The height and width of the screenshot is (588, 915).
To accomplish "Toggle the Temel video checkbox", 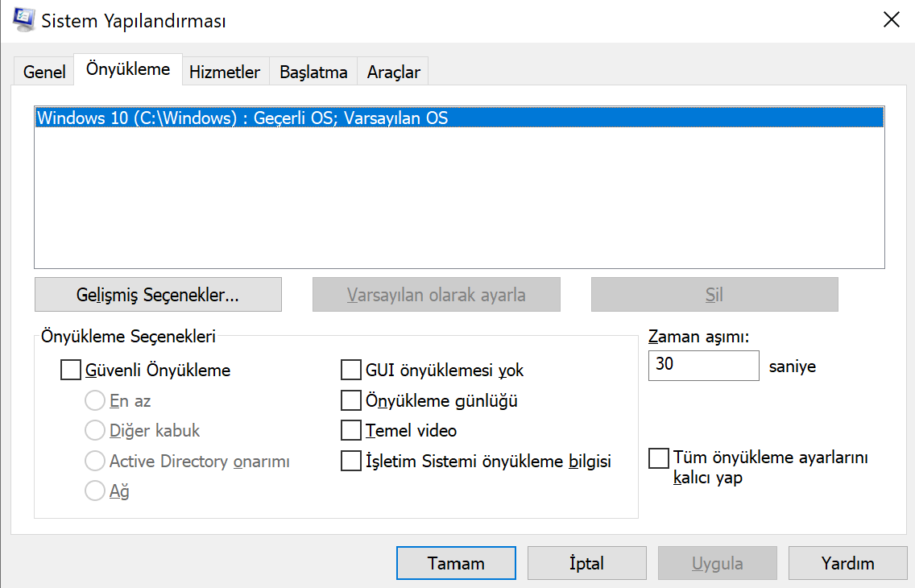I will 350,430.
